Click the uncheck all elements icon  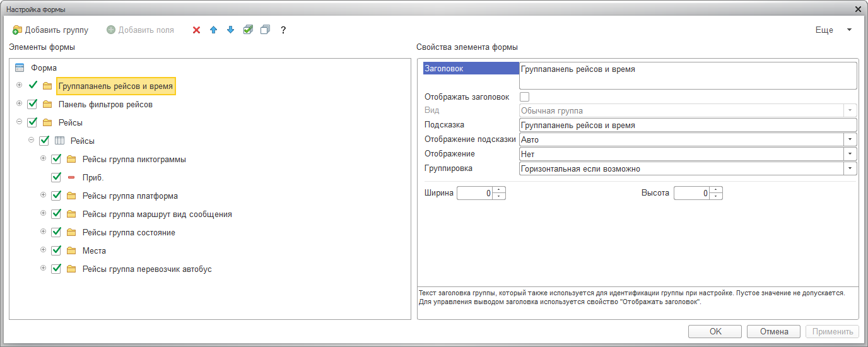(265, 30)
